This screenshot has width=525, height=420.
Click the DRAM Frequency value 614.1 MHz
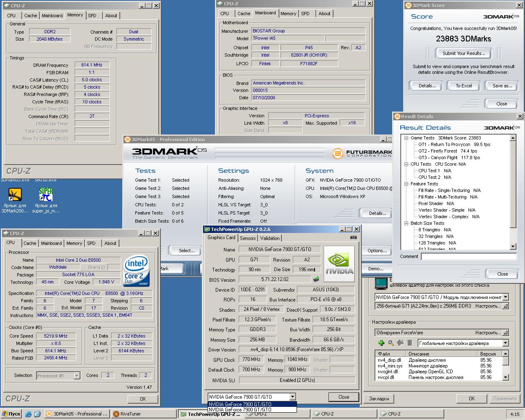(92, 65)
